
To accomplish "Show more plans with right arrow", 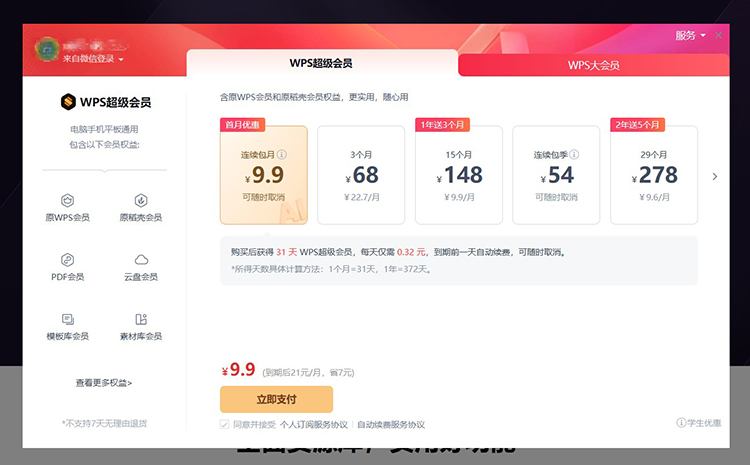I will tap(715, 177).
